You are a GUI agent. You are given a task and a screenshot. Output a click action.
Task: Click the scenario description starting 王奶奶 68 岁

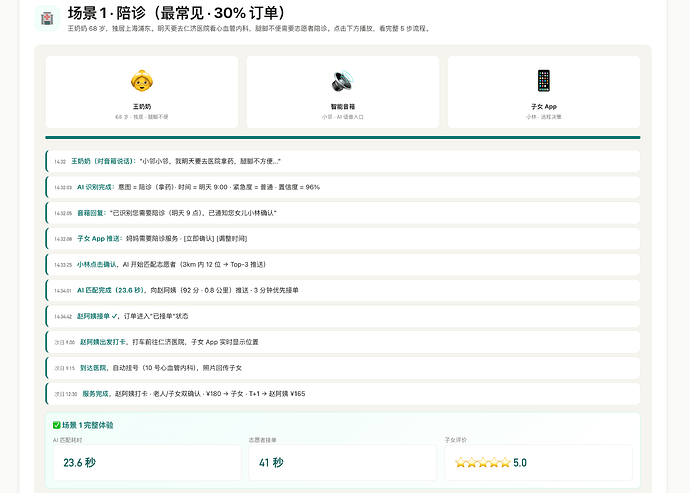click(x=249, y=29)
